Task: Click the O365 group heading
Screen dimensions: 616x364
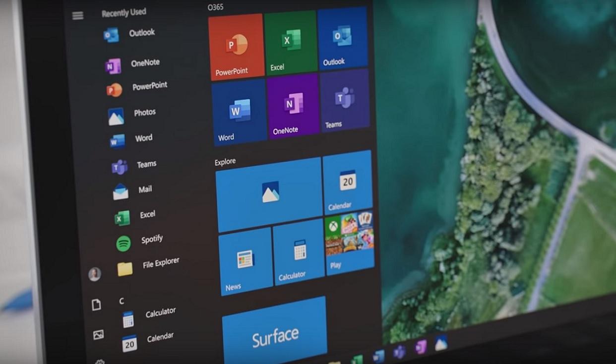Action: 215,7
